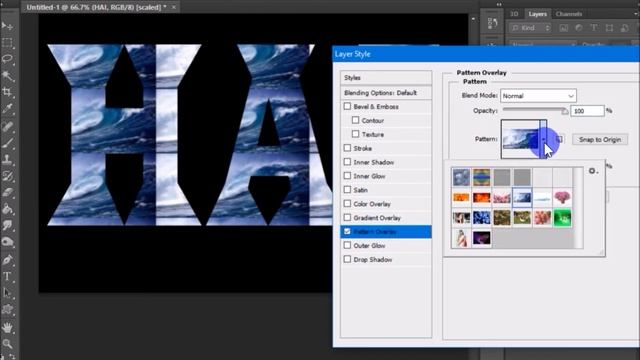
Task: Enable the Texture checkbox
Action: [x=356, y=134]
